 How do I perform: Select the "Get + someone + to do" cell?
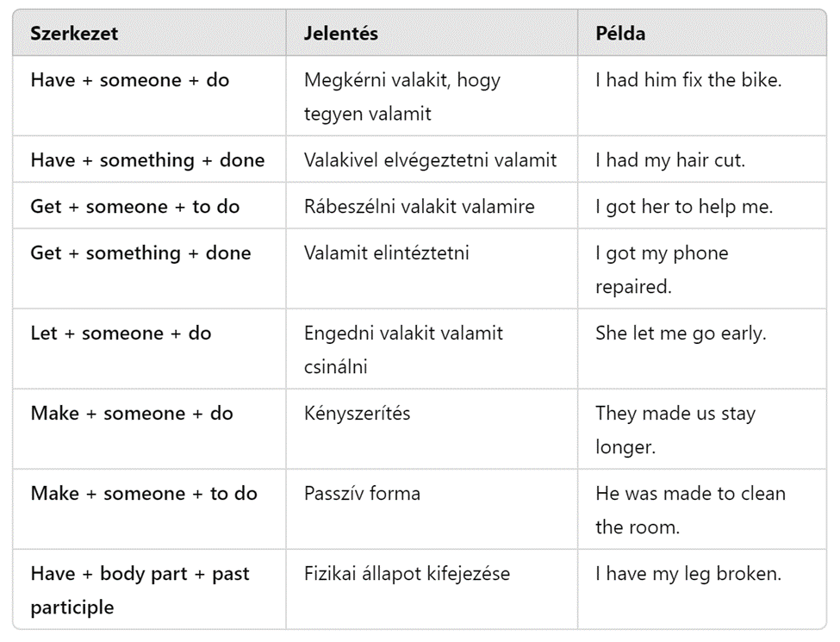tap(135, 207)
